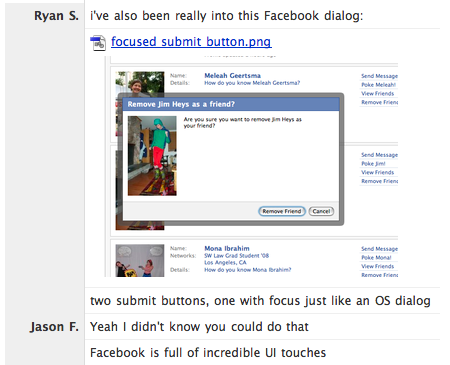This screenshot has width=450, height=365.
Task: Click Send Message link beside Jim's row
Action: click(379, 155)
